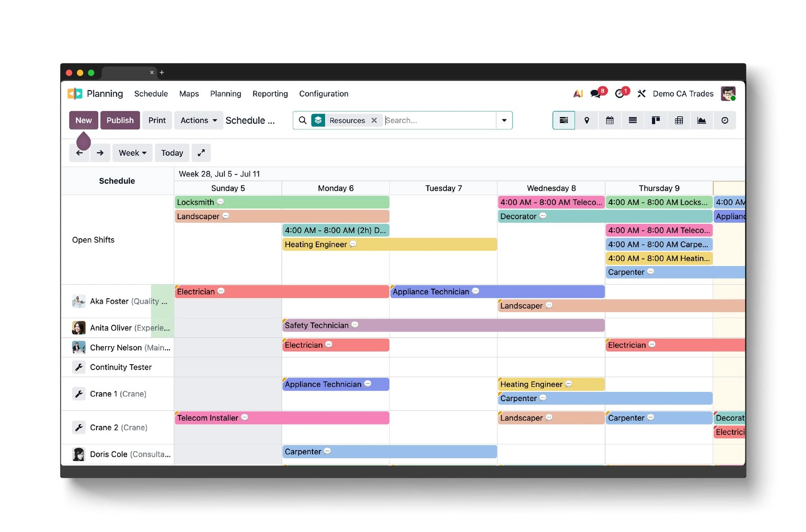Open Crane 1 Heating Engineer shift
Image resolution: width=806 pixels, height=532 pixels.
pyautogui.click(x=551, y=384)
